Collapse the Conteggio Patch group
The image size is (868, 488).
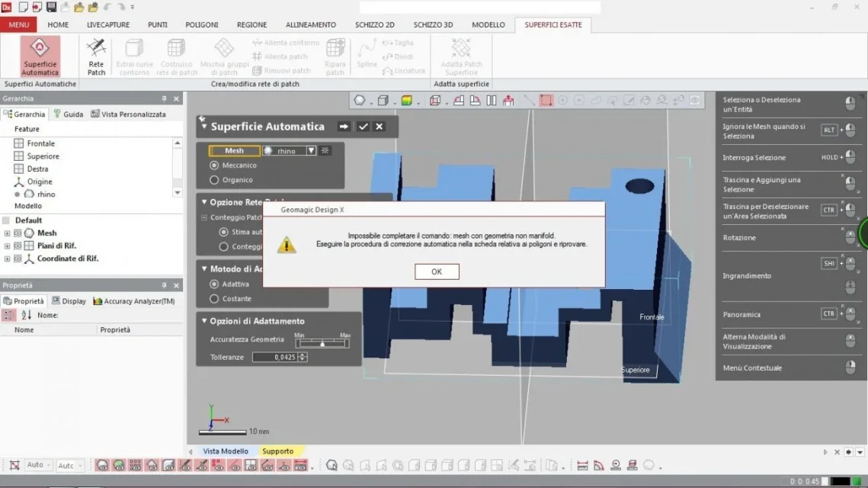(x=204, y=217)
